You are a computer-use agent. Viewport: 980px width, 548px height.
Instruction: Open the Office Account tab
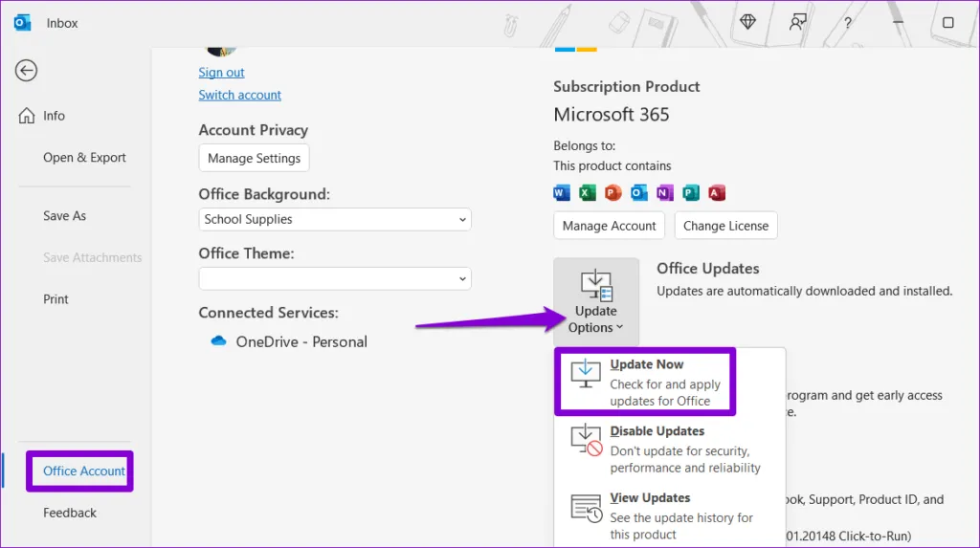coord(83,471)
